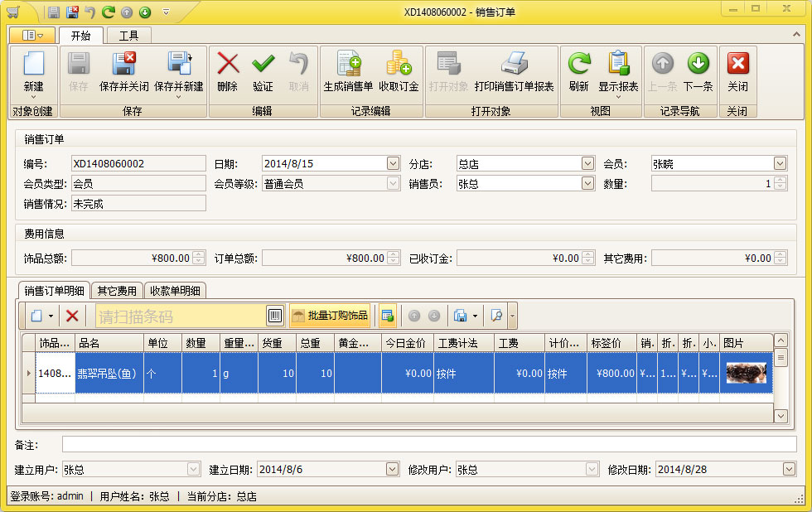The height and width of the screenshot is (512, 812).
Task: Click the ¥800.00 cell in the 标签价 column
Action: tap(611, 373)
